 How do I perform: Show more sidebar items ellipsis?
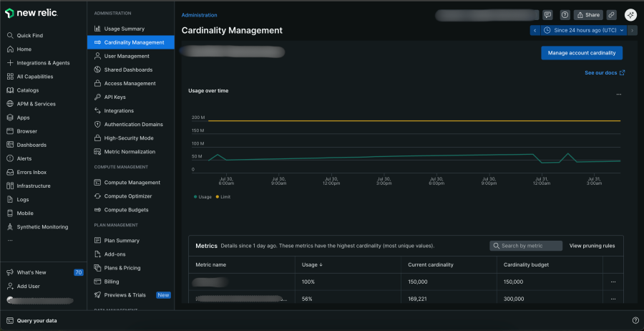click(x=10, y=240)
